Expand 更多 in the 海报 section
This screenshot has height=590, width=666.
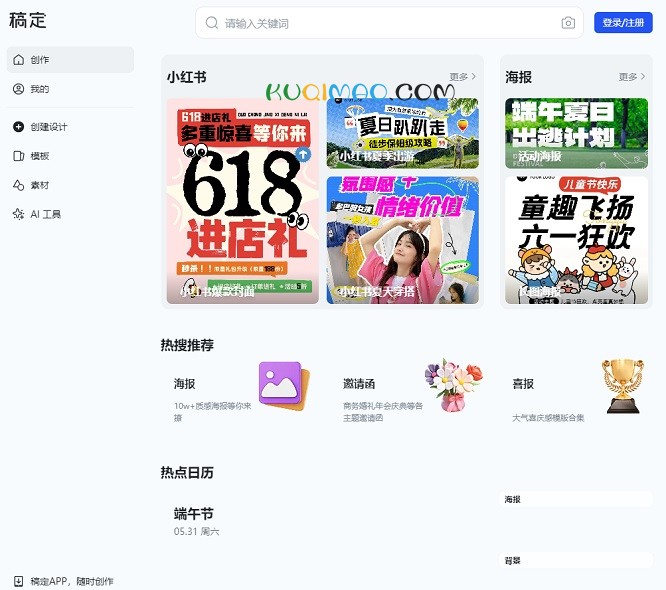click(631, 77)
